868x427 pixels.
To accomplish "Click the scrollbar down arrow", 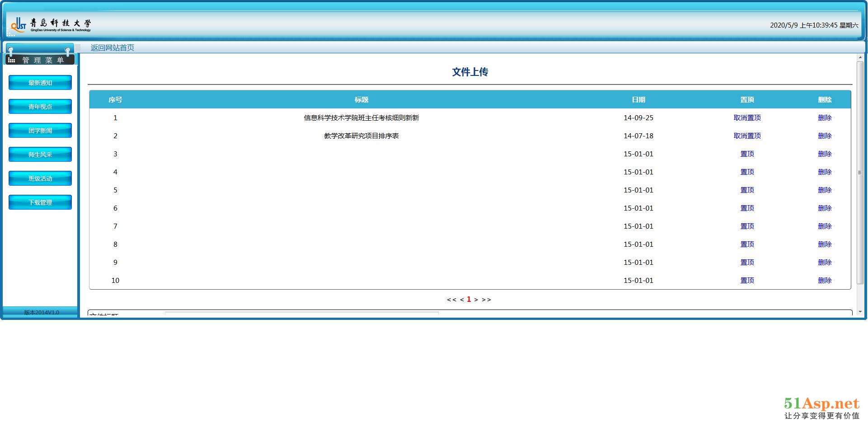I will 860,312.
